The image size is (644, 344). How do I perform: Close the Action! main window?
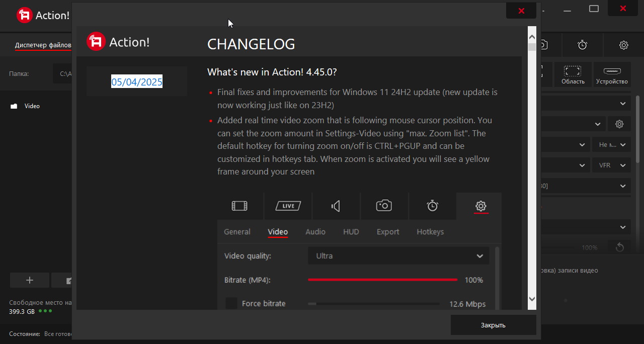click(623, 9)
